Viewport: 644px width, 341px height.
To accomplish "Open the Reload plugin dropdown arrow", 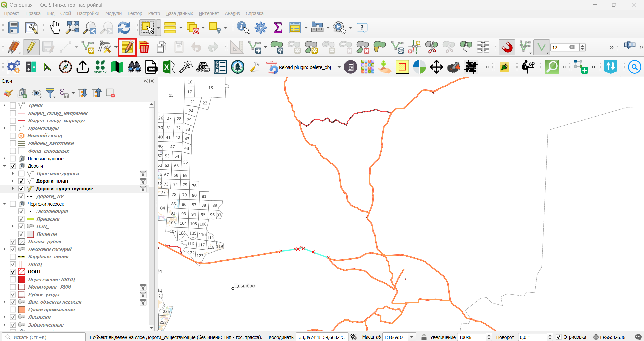I will (339, 67).
